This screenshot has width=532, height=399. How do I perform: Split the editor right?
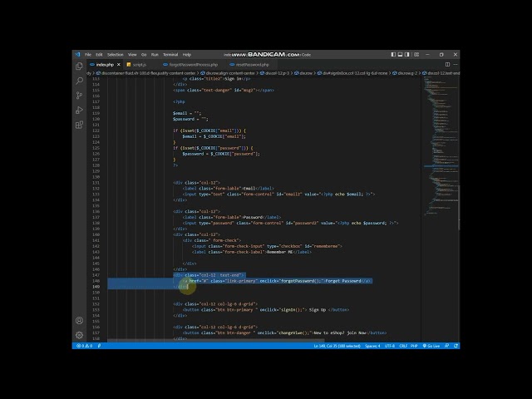[447, 65]
